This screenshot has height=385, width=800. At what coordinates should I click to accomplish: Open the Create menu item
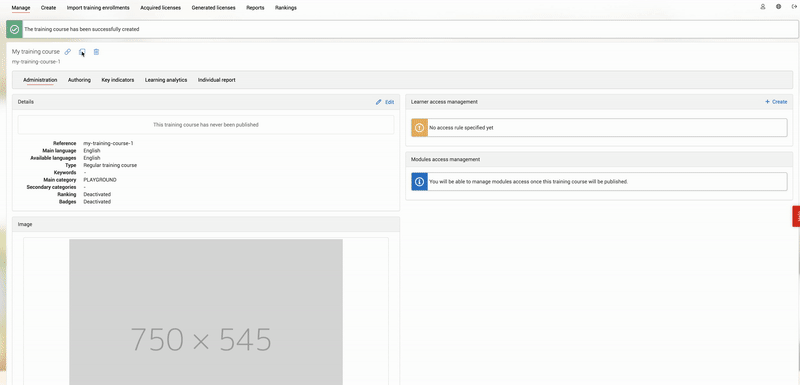point(48,8)
